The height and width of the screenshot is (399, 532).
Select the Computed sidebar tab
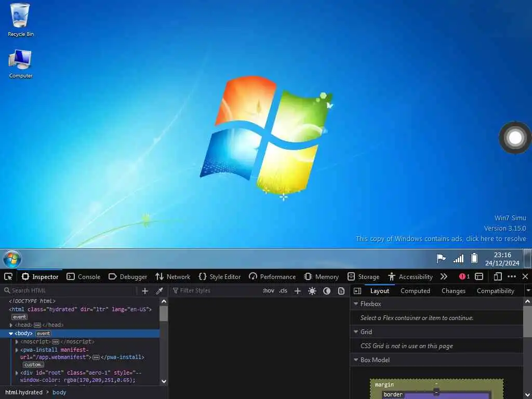[415, 291]
